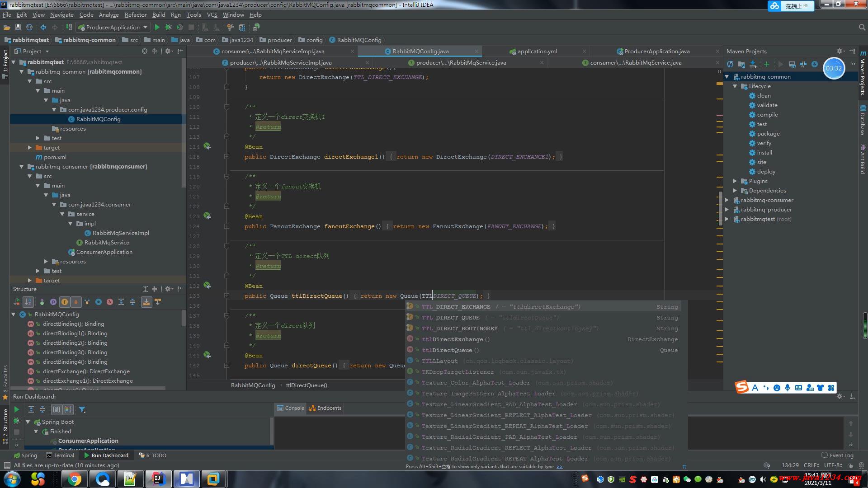The image size is (868, 488).
Task: Toggle Skip Tests mode in Maven toolbar
Action: 815,64
